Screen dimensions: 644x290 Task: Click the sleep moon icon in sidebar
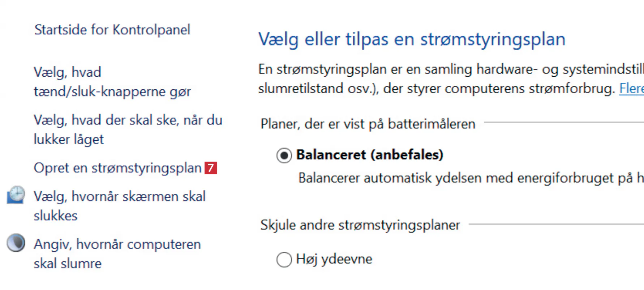[x=16, y=243]
